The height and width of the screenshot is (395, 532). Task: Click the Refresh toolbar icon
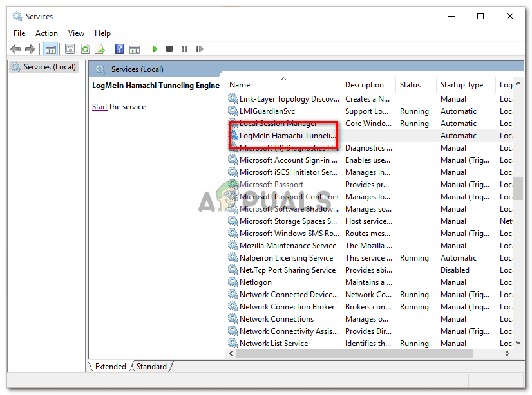(x=85, y=50)
